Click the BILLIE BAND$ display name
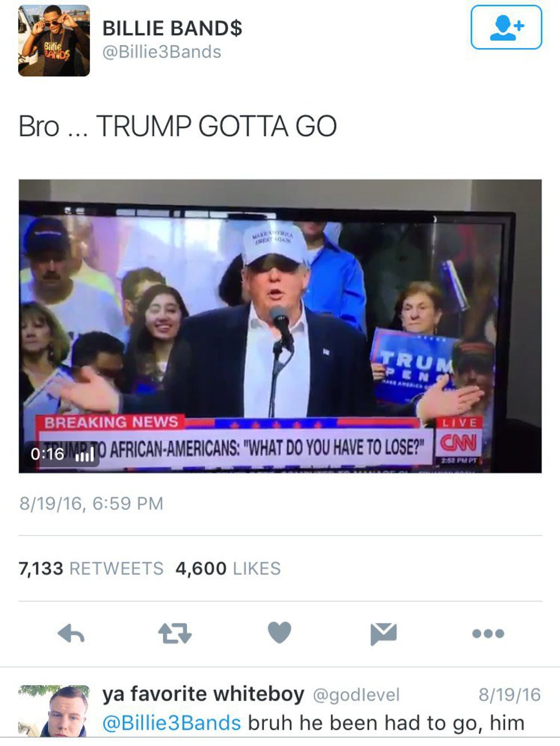The image size is (560, 746). coord(172,27)
